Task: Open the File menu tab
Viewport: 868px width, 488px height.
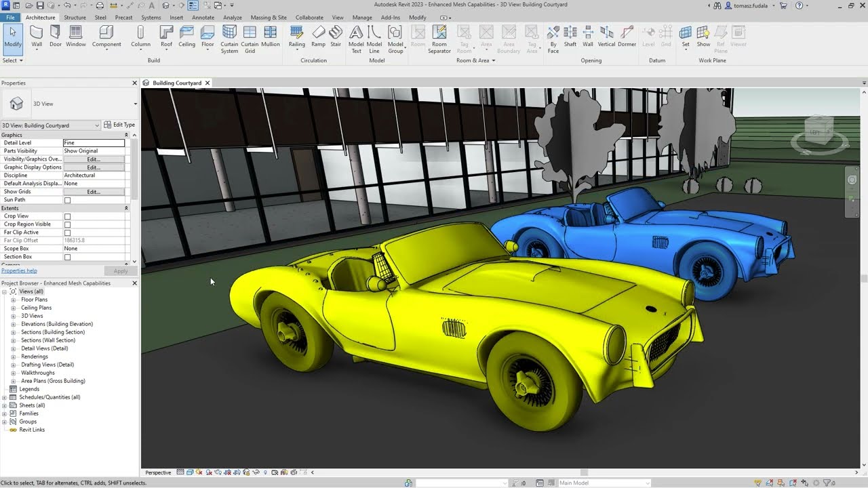Action: (x=10, y=18)
